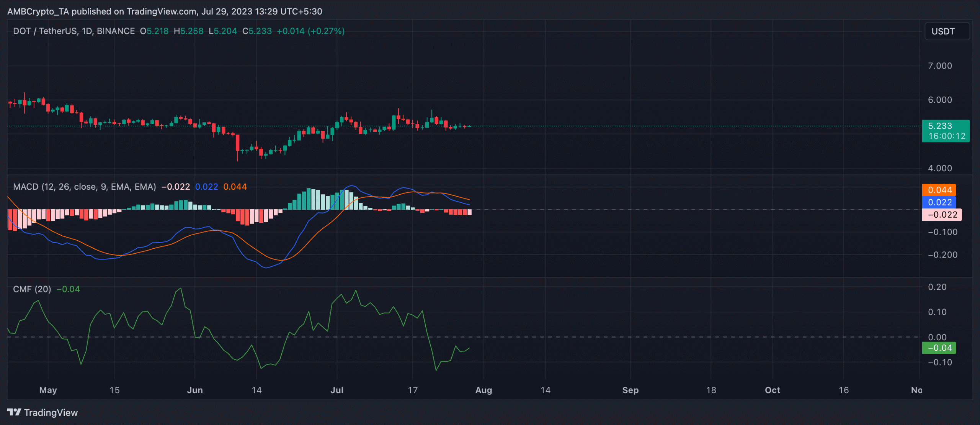
Task: Click the May date on time axis
Action: [x=48, y=390]
